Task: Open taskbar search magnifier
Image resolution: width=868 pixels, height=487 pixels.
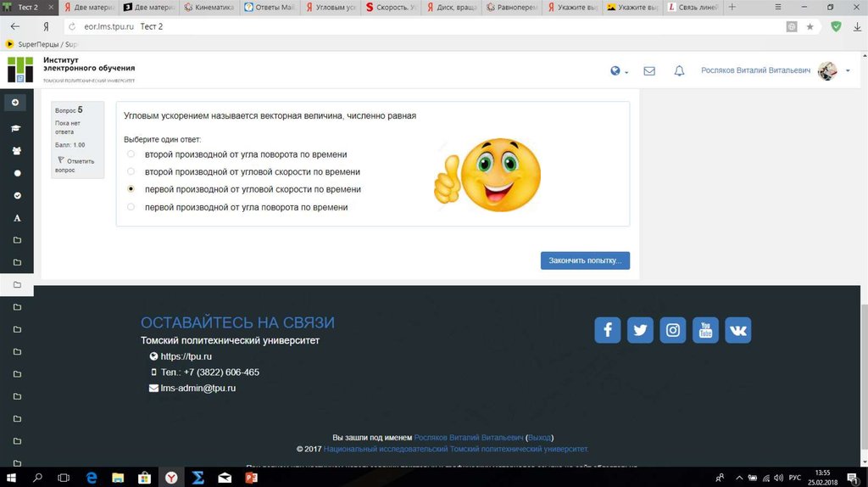Action: tap(37, 478)
